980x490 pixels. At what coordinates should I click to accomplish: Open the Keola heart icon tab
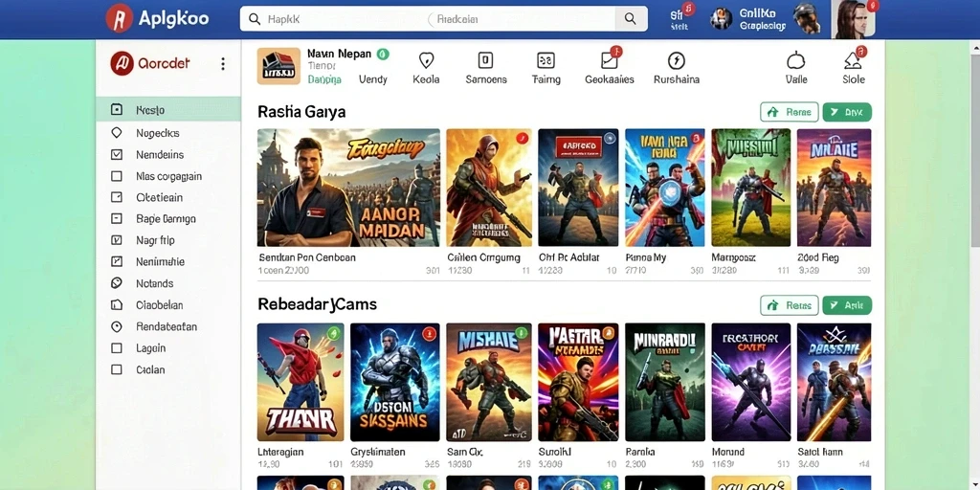tap(426, 60)
